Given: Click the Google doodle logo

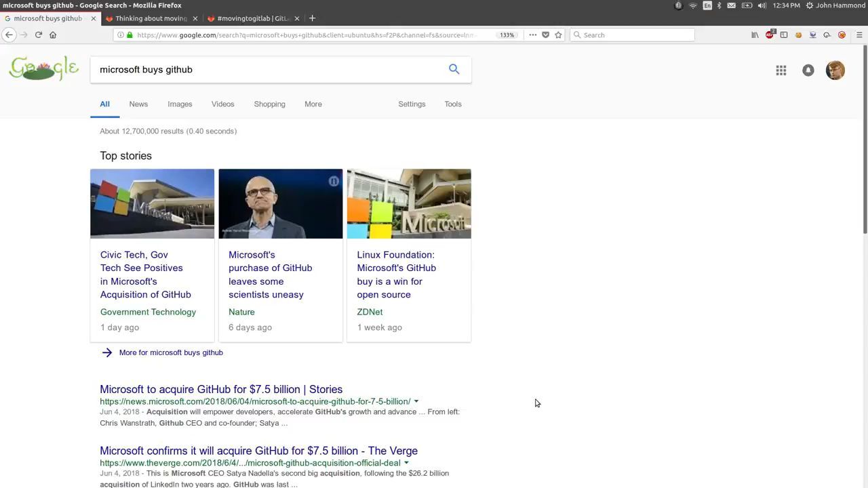Looking at the screenshot, I should (44, 68).
